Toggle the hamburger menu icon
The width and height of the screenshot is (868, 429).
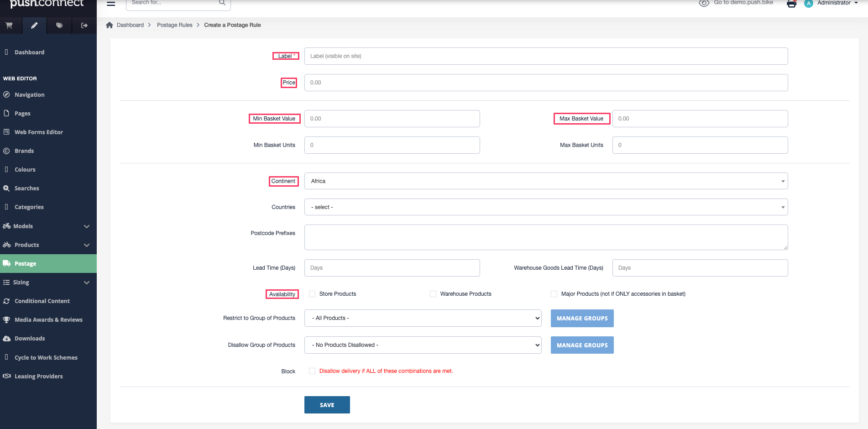(111, 4)
